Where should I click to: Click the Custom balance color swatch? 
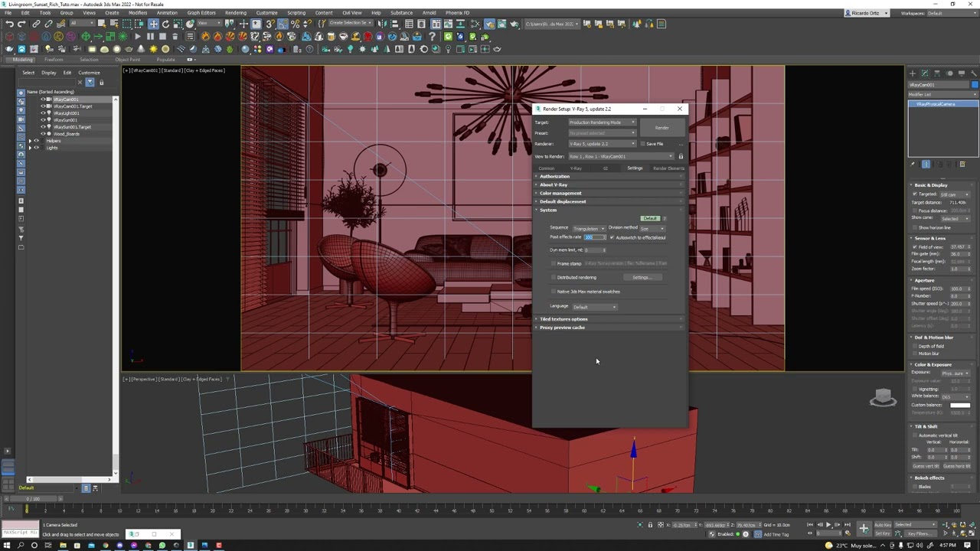coord(960,405)
